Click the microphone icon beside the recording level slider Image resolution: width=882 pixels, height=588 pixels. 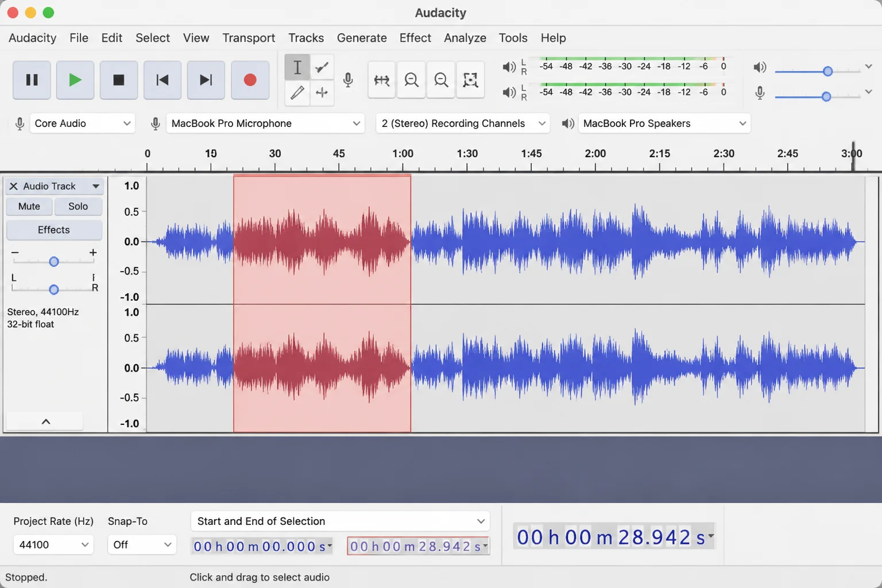pos(760,92)
